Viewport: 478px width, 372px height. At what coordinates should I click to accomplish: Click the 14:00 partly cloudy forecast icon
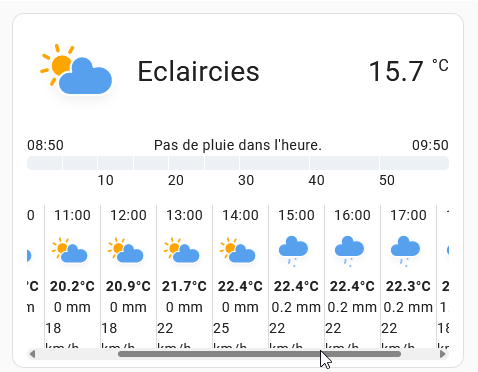(x=238, y=250)
